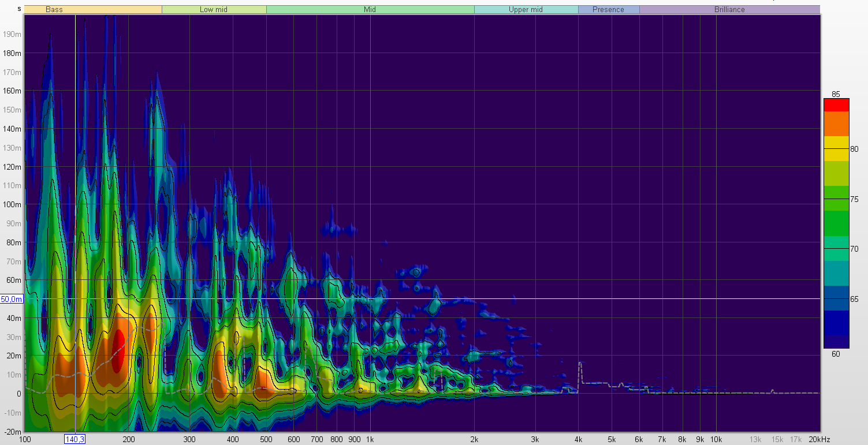Select the Brilliance band label
Image resolution: width=868 pixels, height=445 pixels.
pos(729,9)
